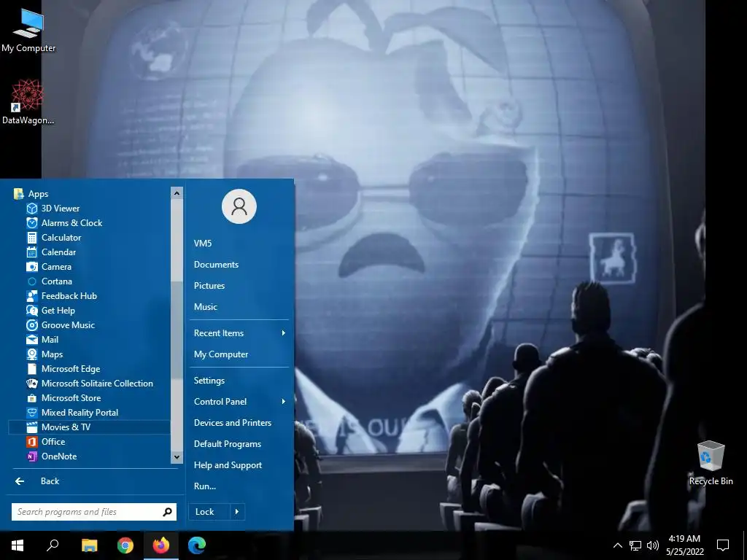Open the Feedback Hub icon

tap(32, 296)
